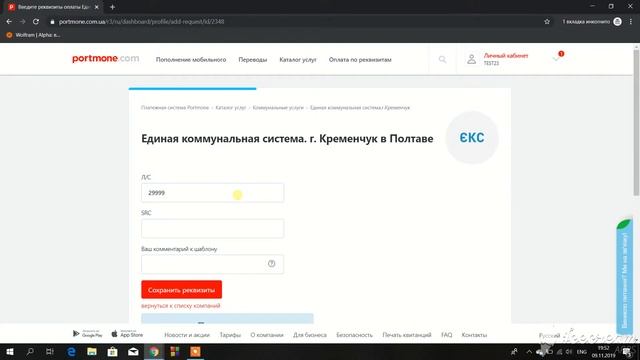
Task: Click the browser forward arrow
Action: (22, 22)
